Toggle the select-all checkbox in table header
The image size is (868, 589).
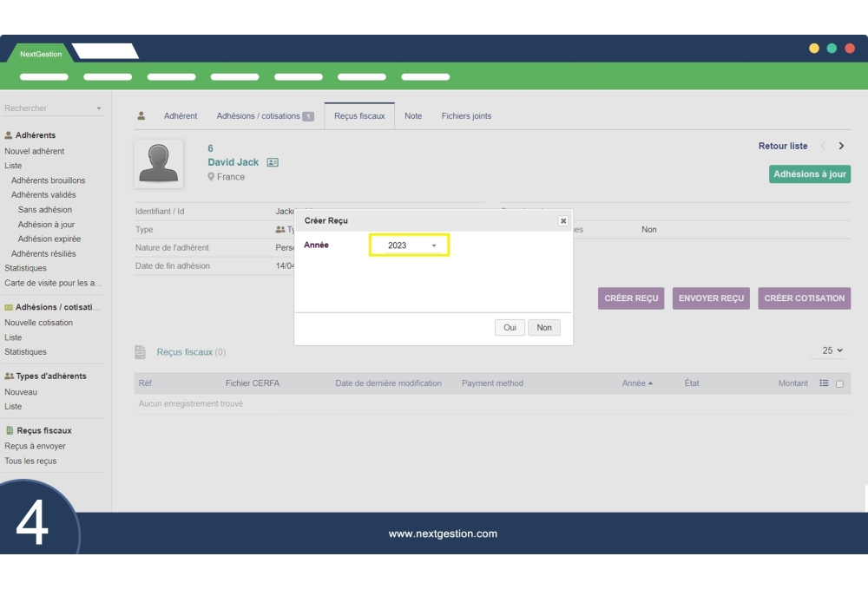[x=839, y=384]
